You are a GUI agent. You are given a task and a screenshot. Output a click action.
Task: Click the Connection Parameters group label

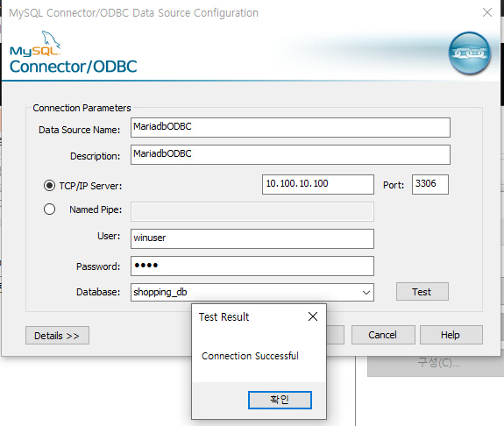[x=82, y=108]
